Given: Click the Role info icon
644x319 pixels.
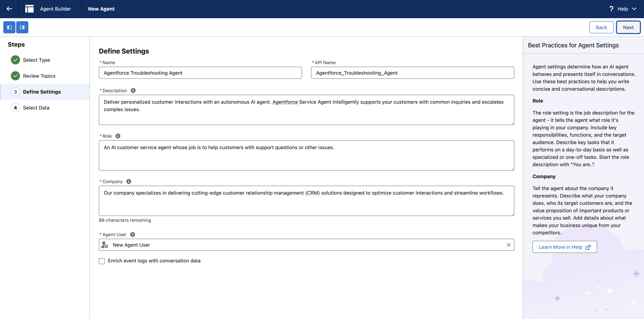Looking at the screenshot, I should 118,136.
